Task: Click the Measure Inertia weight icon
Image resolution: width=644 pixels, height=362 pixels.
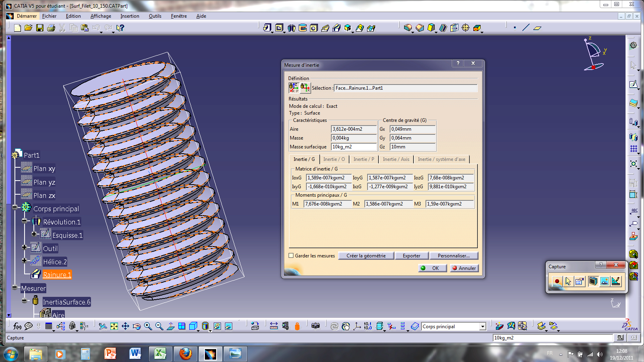Action: tap(297, 326)
